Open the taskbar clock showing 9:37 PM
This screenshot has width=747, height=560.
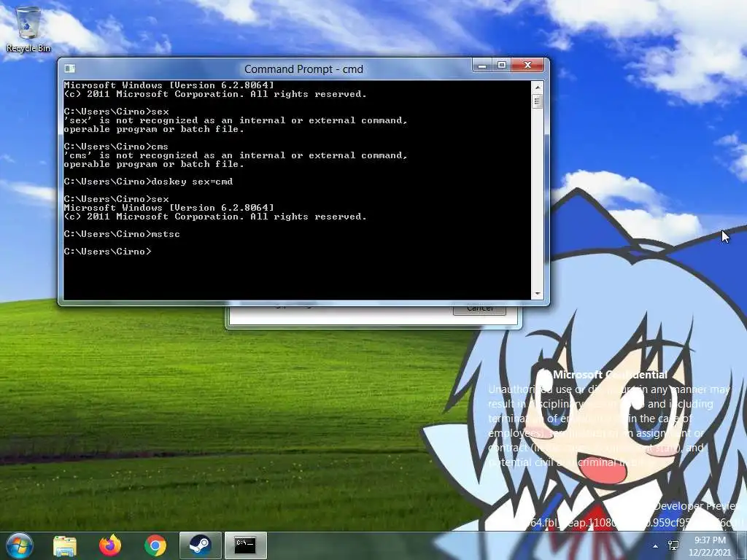point(709,546)
